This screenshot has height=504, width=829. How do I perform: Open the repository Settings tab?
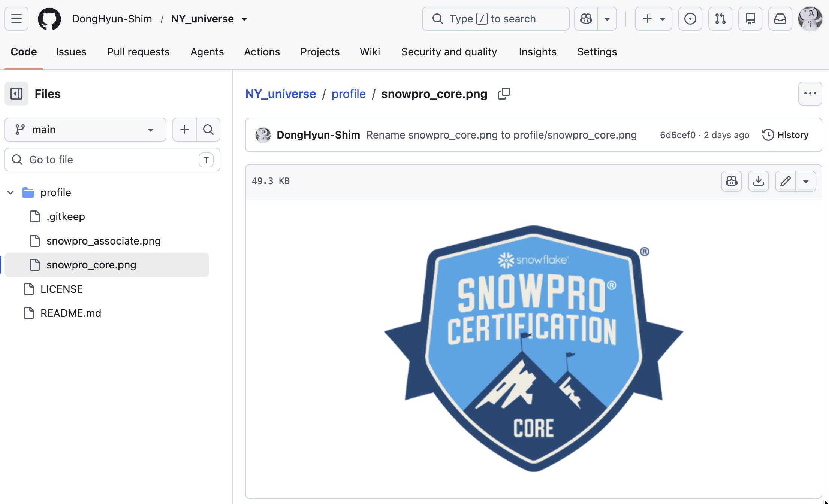[597, 52]
